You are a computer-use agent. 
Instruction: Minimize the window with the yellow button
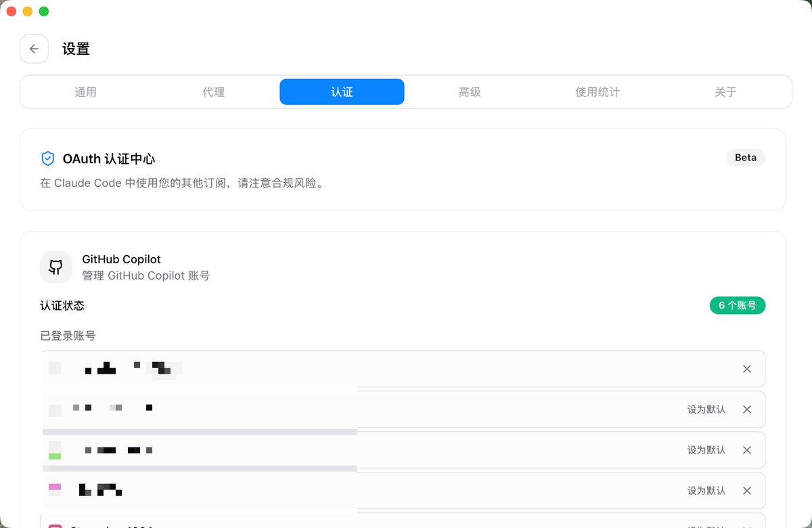pyautogui.click(x=28, y=12)
